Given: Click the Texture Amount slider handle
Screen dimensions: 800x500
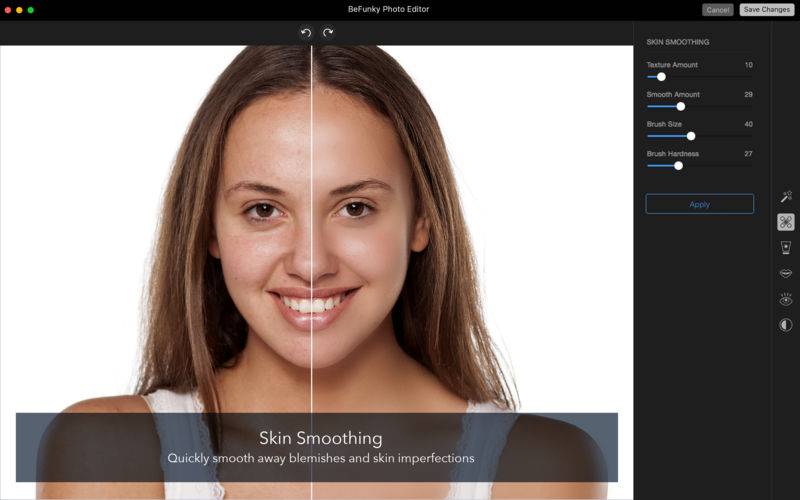Looking at the screenshot, I should tap(661, 77).
